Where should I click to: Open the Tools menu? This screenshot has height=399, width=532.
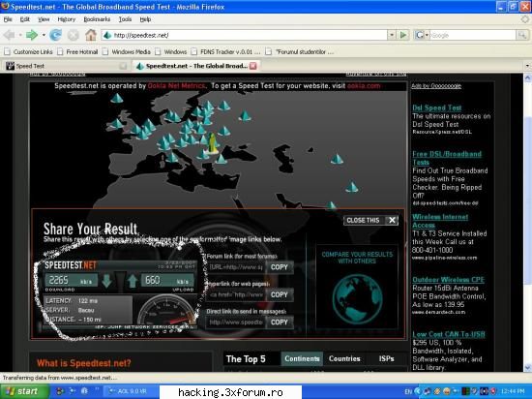pyautogui.click(x=125, y=19)
